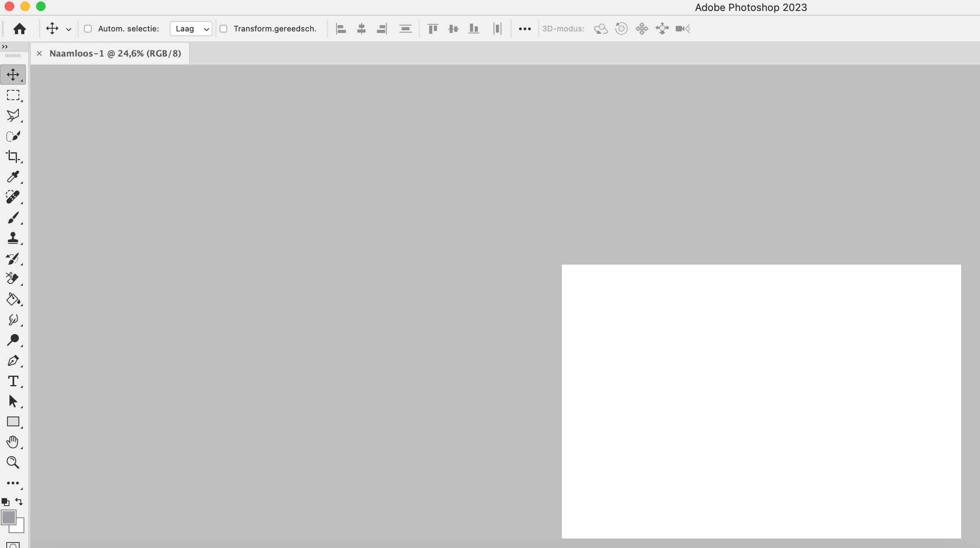Expand the collapsed toolbar with double arrows

(x=5, y=47)
